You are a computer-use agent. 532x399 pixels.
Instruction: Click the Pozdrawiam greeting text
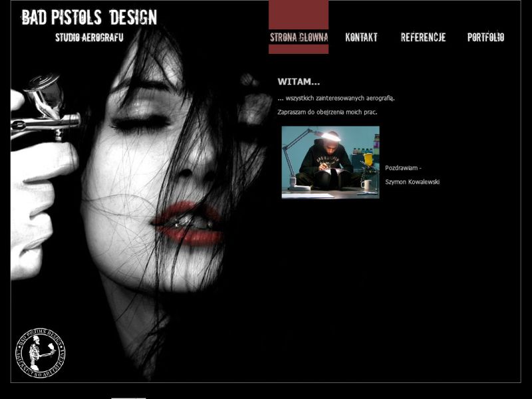(403, 168)
